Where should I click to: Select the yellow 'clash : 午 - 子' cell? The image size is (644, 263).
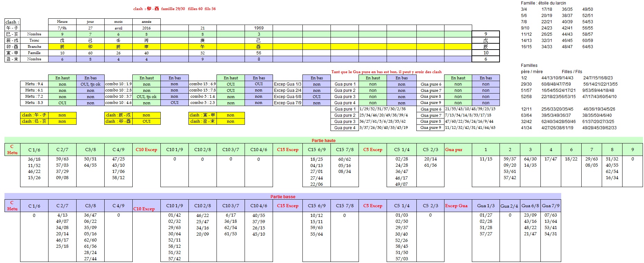[x=34, y=115]
